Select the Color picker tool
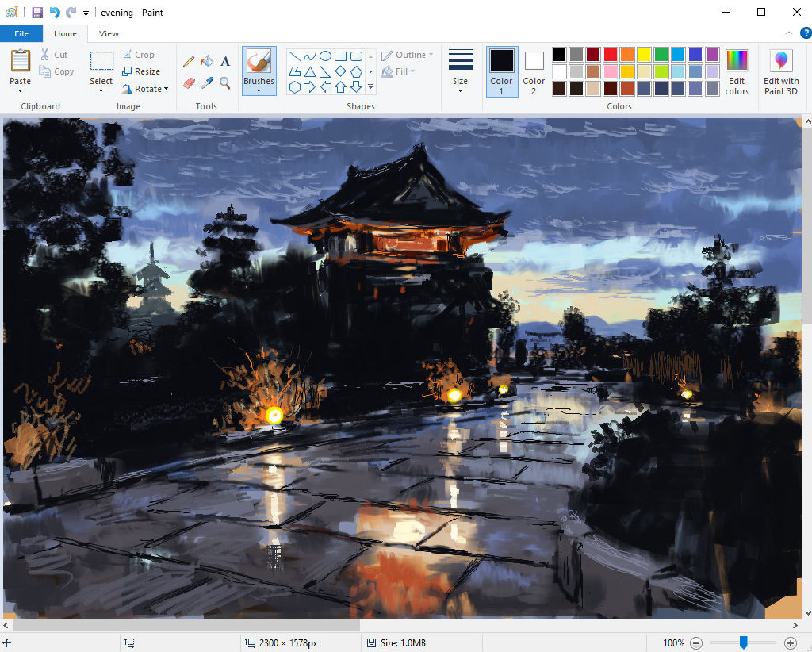 (206, 82)
